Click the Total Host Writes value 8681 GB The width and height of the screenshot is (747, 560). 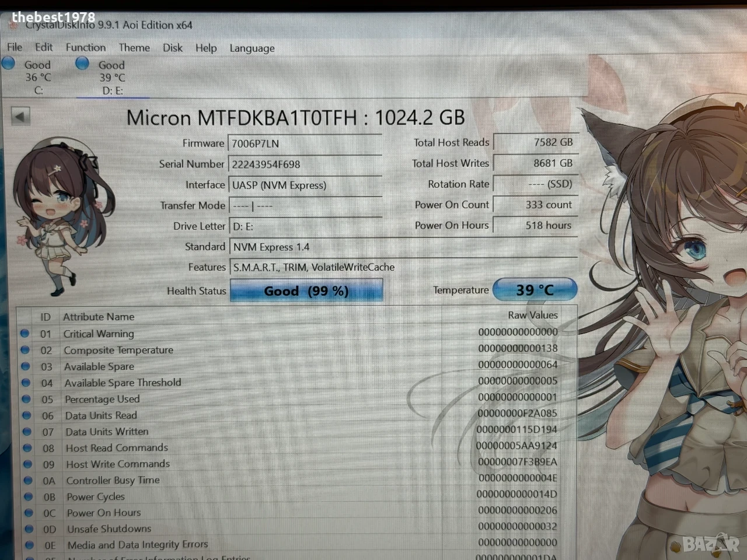click(x=536, y=163)
